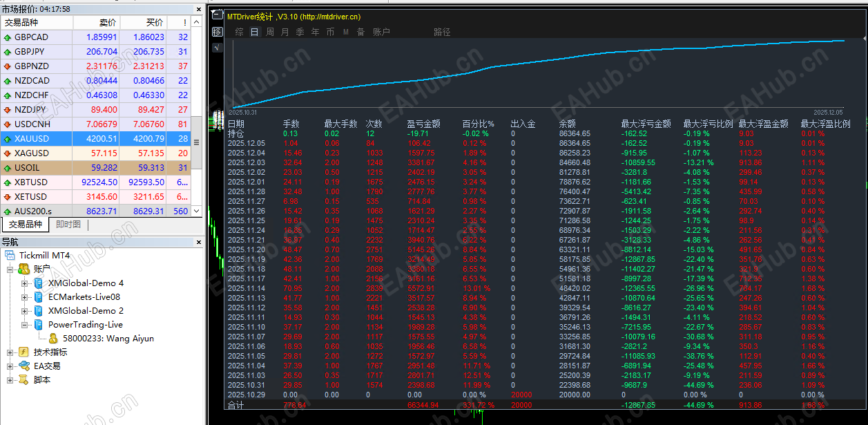Close the 市场报价 market watch panel
This screenshot has height=425, width=868.
pyautogui.click(x=200, y=9)
